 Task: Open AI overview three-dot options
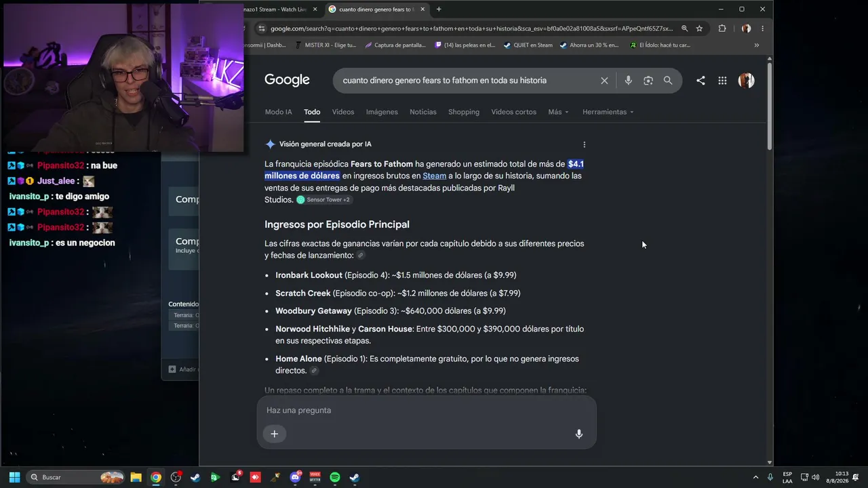585,144
